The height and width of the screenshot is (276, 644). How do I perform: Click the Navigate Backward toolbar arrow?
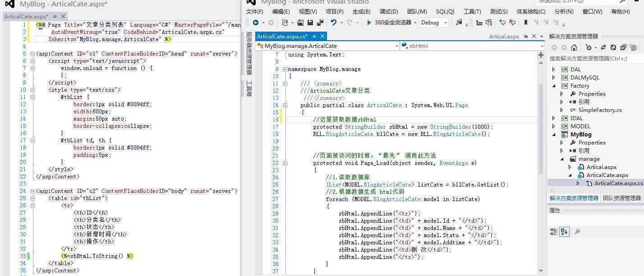(256, 23)
